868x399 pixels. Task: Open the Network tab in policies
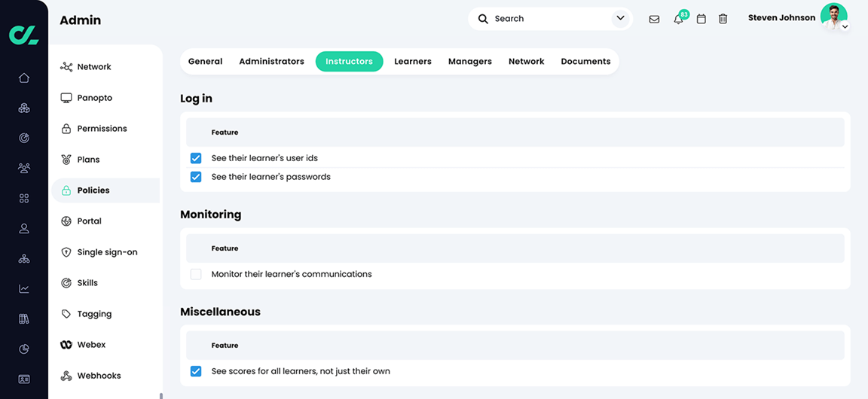coord(527,62)
